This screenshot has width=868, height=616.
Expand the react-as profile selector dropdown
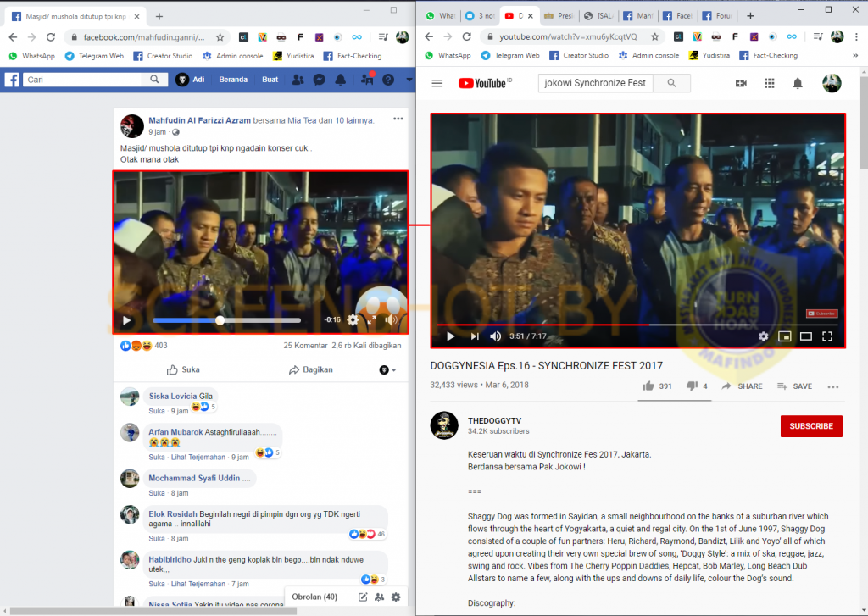[x=387, y=370]
